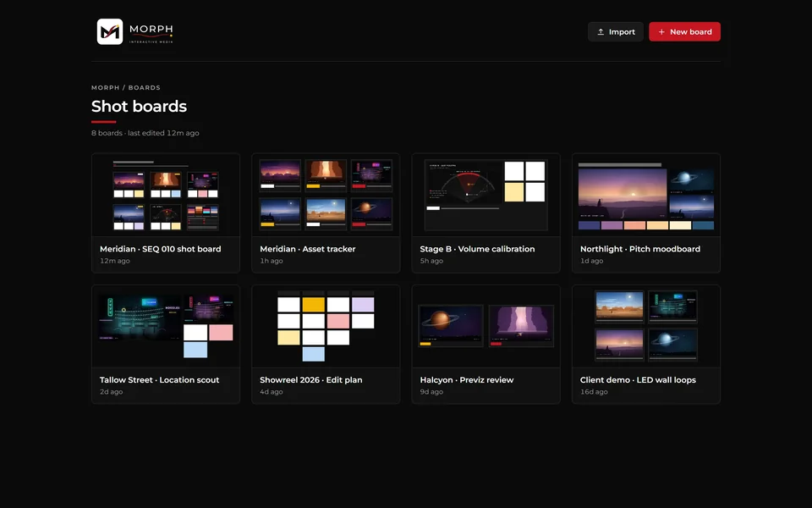The image size is (812, 508).
Task: Click the Morph logo icon
Action: 110,31
